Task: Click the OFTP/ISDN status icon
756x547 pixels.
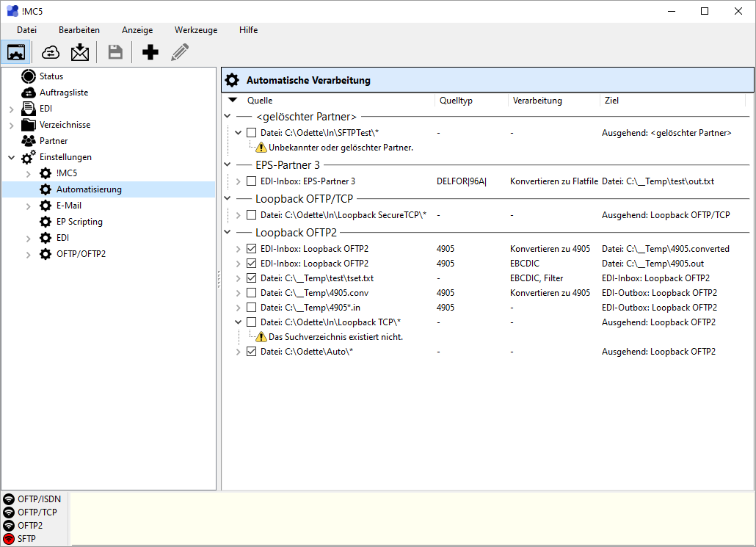Action: (9, 499)
